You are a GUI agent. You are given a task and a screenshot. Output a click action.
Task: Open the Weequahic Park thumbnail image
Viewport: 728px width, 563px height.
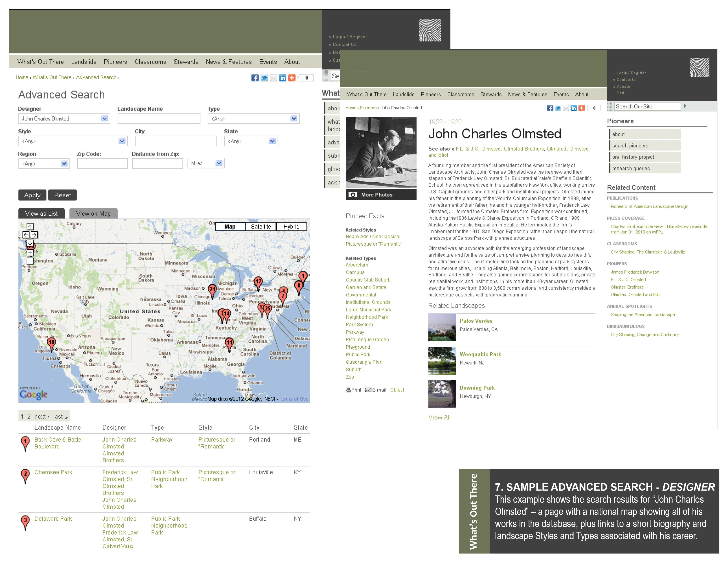(x=442, y=361)
